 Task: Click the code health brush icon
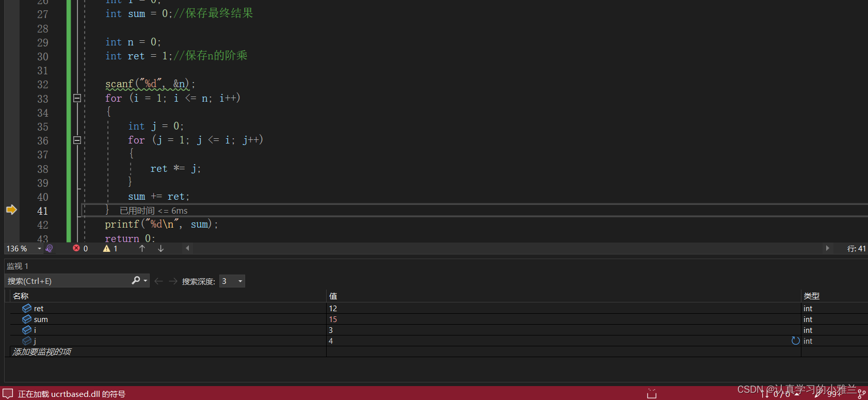point(49,248)
